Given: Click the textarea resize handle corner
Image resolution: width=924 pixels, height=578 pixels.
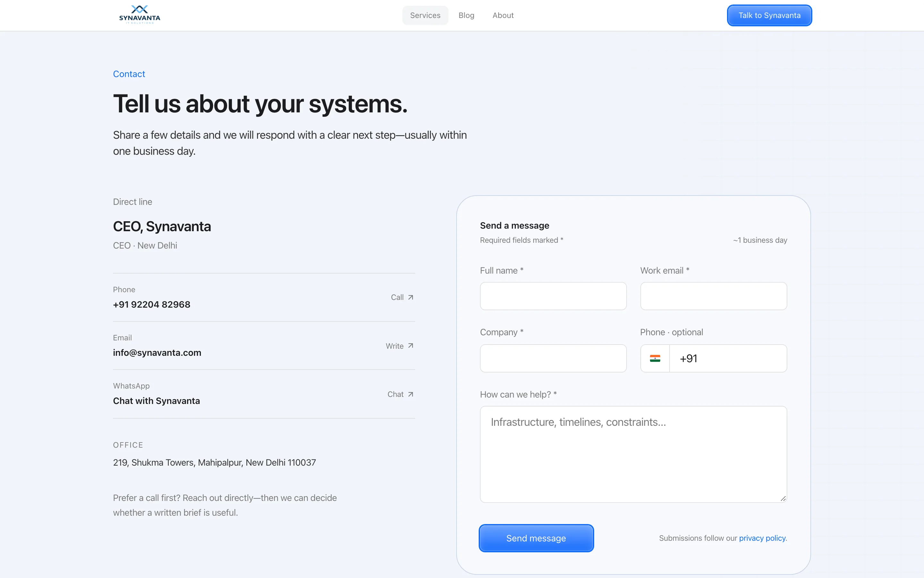Looking at the screenshot, I should point(783,498).
